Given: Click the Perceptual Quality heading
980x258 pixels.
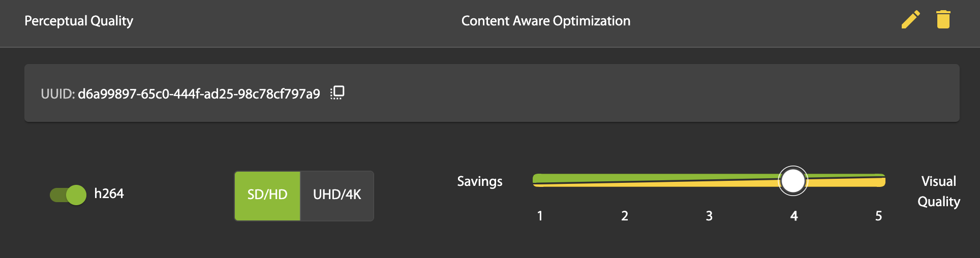Looking at the screenshot, I should pos(79,21).
